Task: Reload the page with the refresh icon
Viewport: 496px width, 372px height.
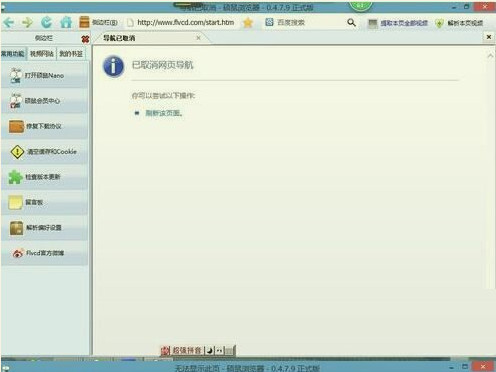Action: click(x=47, y=22)
